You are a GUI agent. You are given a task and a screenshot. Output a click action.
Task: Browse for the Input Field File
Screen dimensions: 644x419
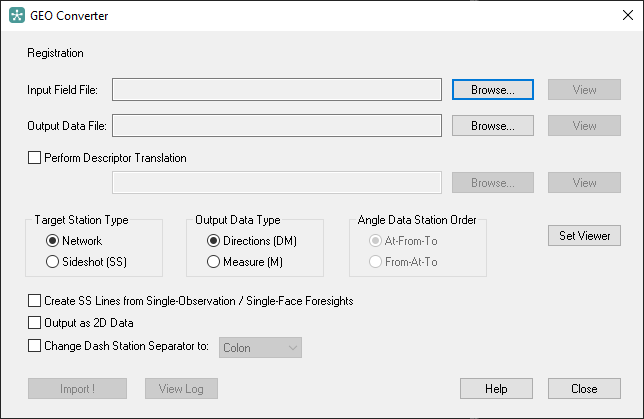click(x=493, y=90)
